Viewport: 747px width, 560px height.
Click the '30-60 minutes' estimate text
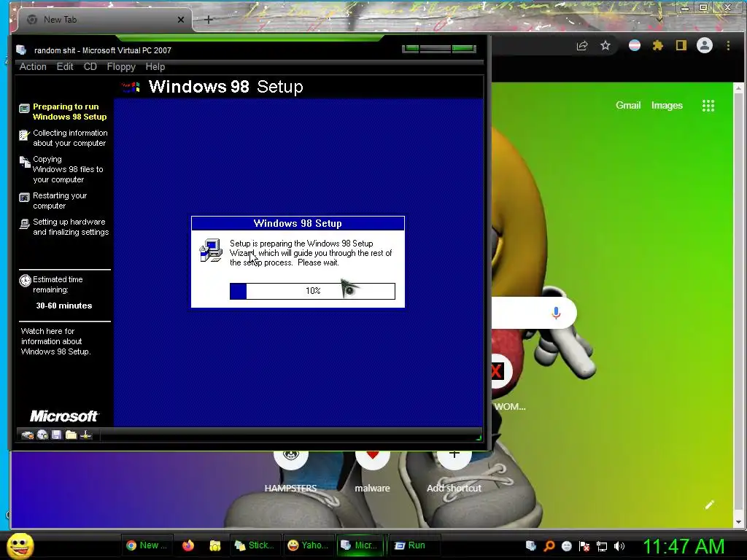[x=64, y=306]
